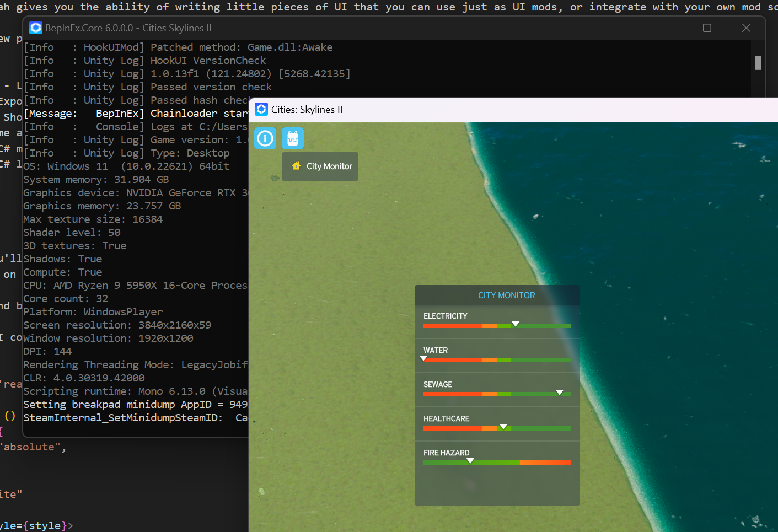778x532 pixels.
Task: Click the yellow house icon beside City Monitor
Action: coord(297,166)
